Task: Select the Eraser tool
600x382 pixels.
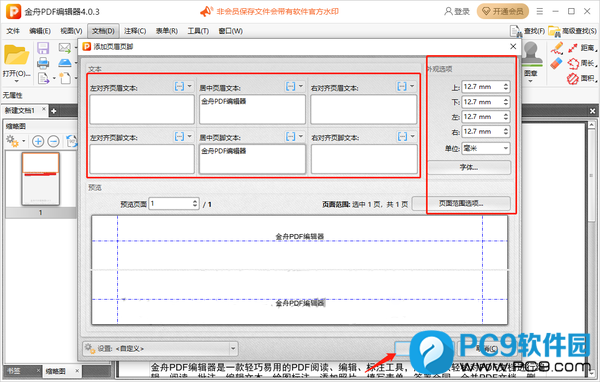Action: click(557, 63)
